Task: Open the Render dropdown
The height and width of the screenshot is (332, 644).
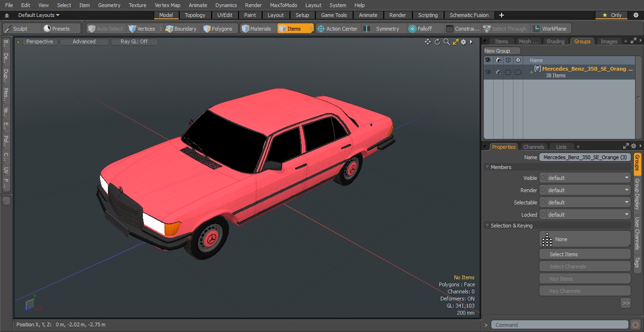Action: [x=585, y=190]
